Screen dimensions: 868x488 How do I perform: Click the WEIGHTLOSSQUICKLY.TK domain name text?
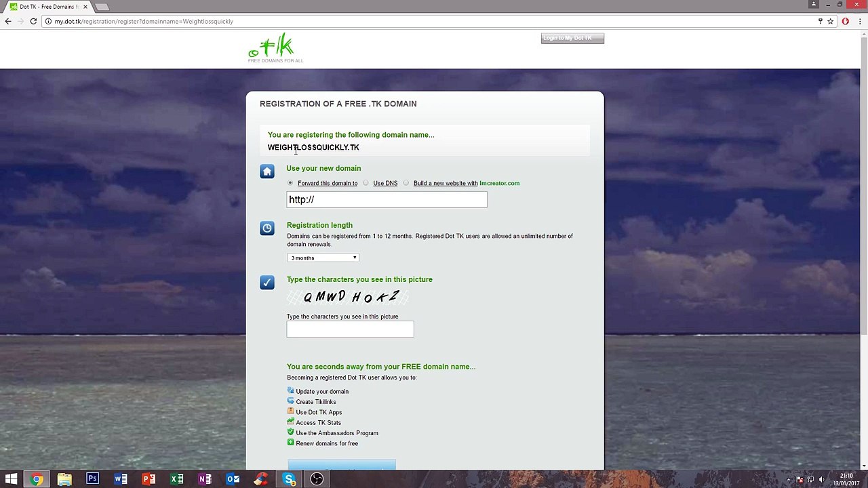point(313,147)
